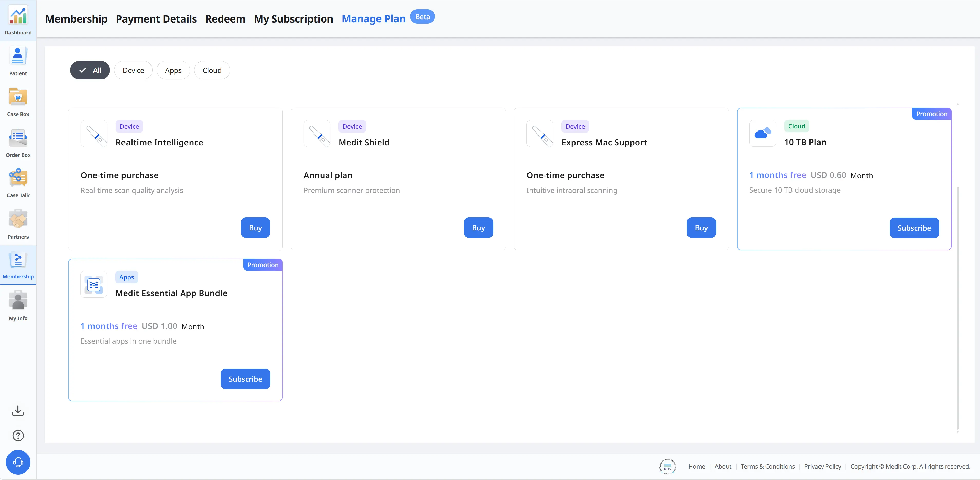Select the Manage Plan tab
Viewport: 980px width, 480px height.
coord(374,19)
